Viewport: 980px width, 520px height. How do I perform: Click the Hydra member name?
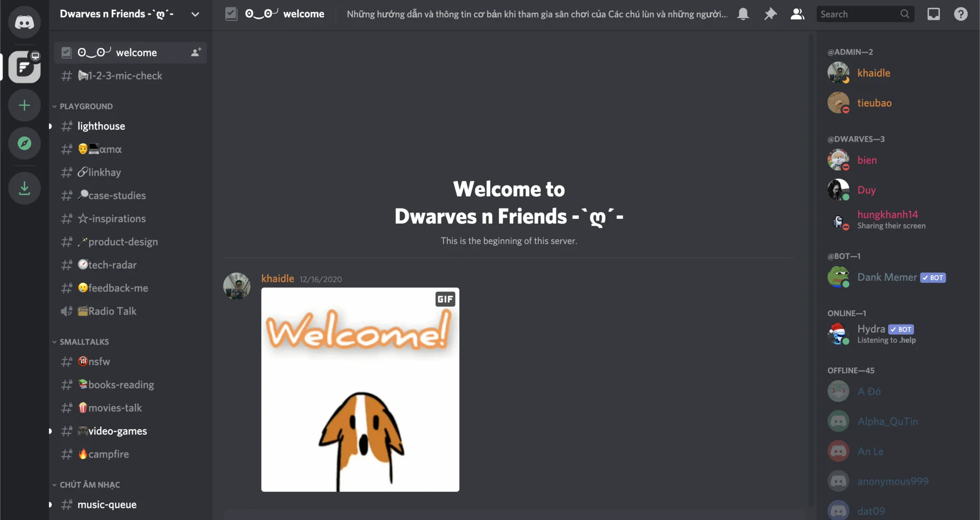(x=871, y=329)
